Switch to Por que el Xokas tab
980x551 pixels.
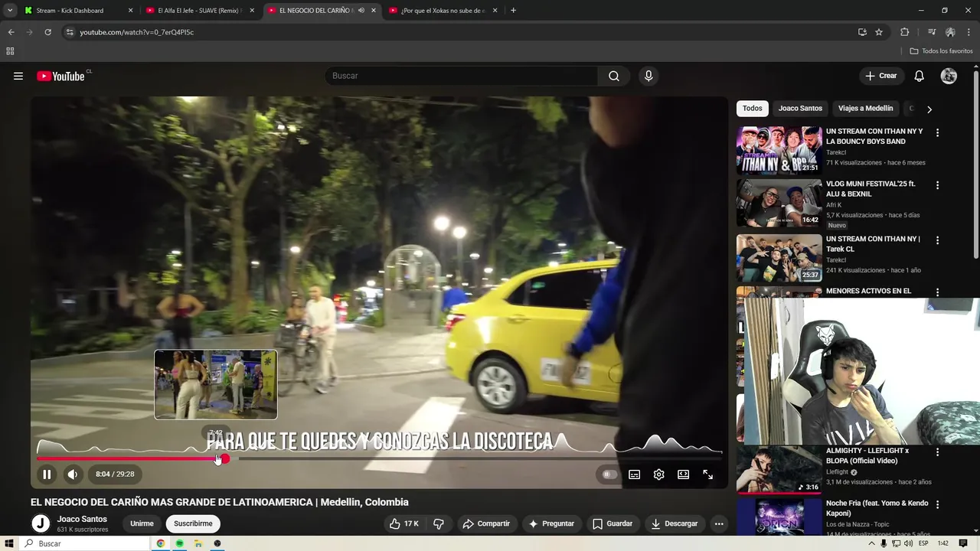click(444, 11)
